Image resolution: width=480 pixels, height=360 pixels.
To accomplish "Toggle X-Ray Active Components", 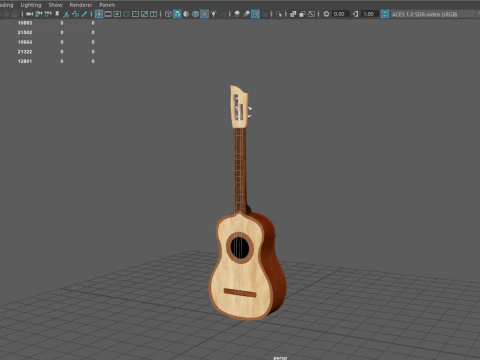I will click(x=302, y=14).
